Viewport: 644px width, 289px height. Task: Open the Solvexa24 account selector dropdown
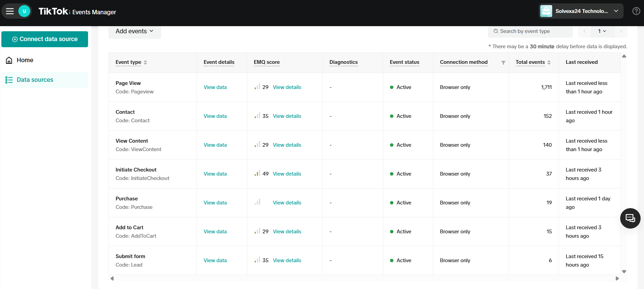[x=581, y=11]
